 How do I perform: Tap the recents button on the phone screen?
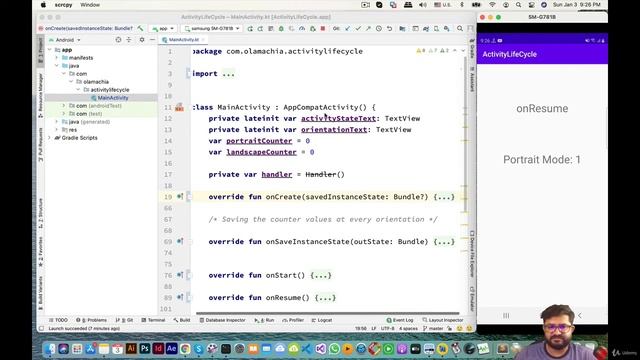pos(506,316)
